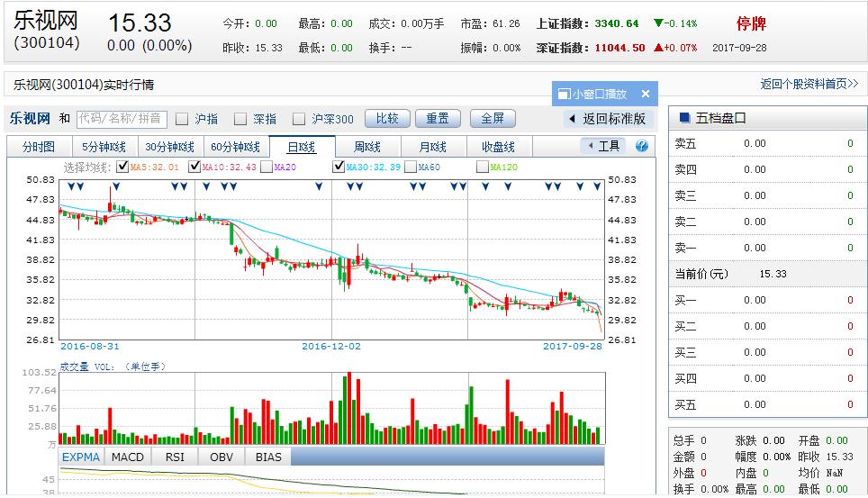Click the stock code search input field

[x=122, y=119]
